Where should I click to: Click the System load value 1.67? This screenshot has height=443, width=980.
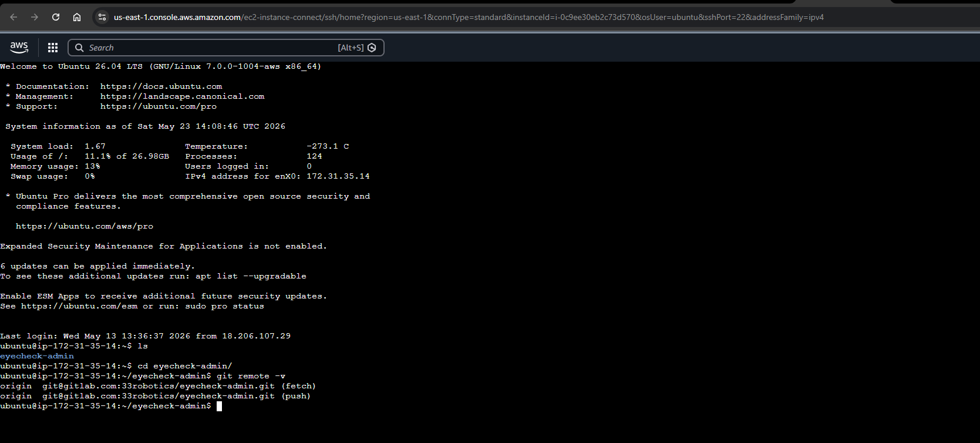point(95,146)
